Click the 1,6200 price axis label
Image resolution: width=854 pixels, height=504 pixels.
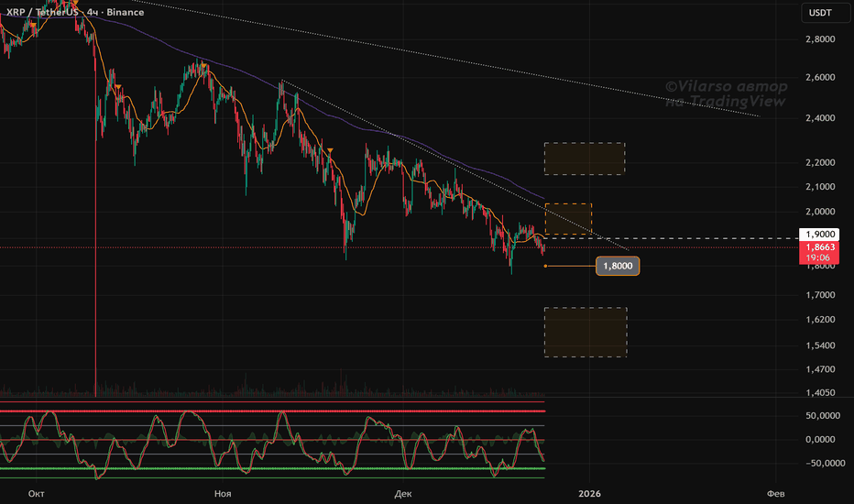tap(820, 320)
